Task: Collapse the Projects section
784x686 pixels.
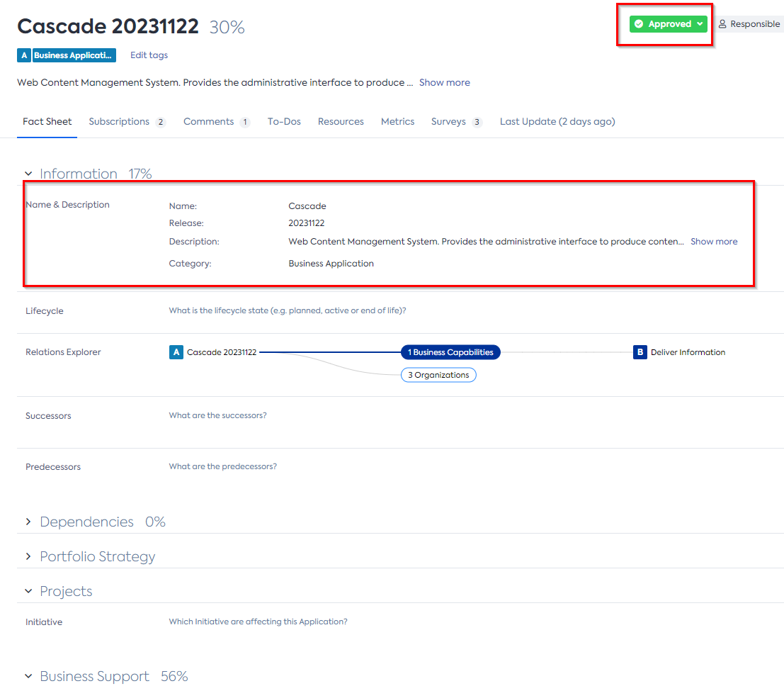Action: tap(28, 591)
